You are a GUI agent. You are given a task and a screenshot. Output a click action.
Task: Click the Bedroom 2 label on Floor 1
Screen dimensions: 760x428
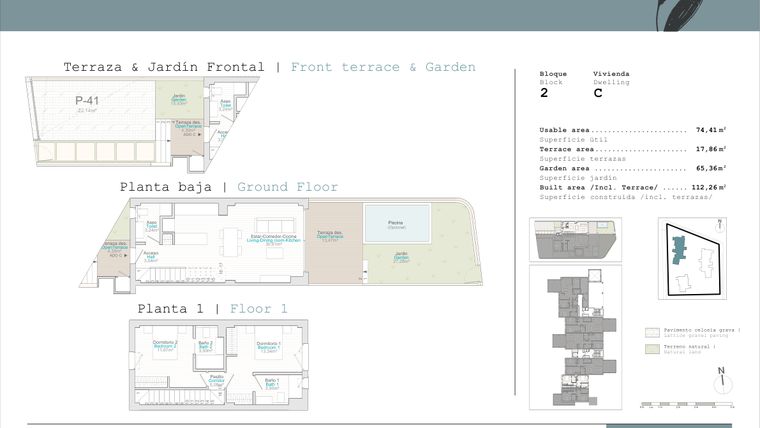[x=165, y=347]
